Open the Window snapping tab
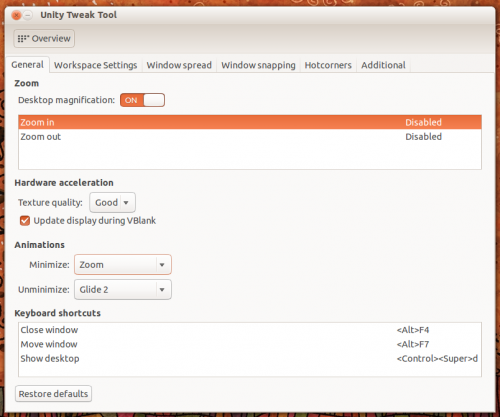500x417 pixels. tap(258, 65)
